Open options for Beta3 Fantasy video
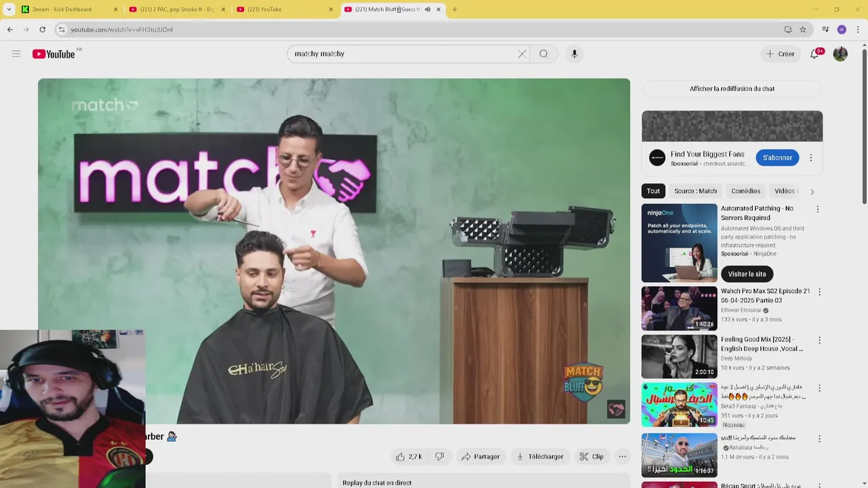The image size is (868, 488). tap(819, 388)
